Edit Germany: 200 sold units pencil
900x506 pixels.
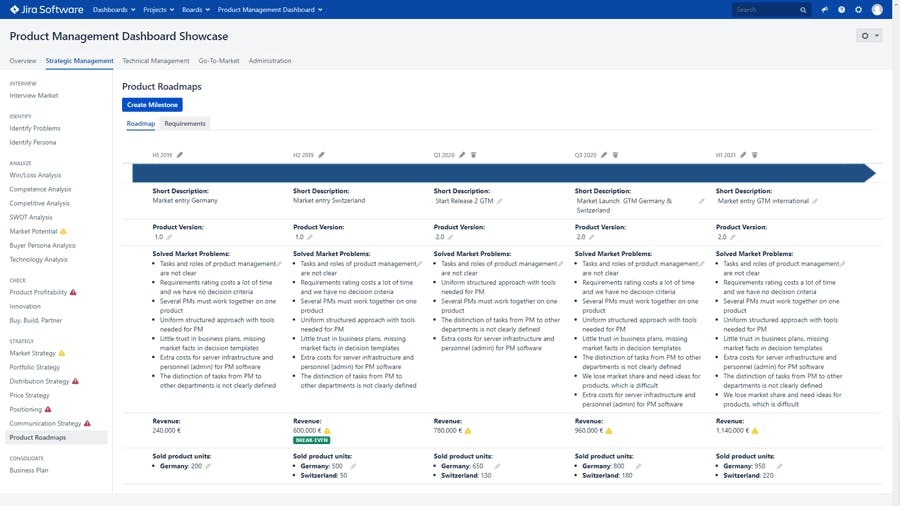(x=208, y=466)
